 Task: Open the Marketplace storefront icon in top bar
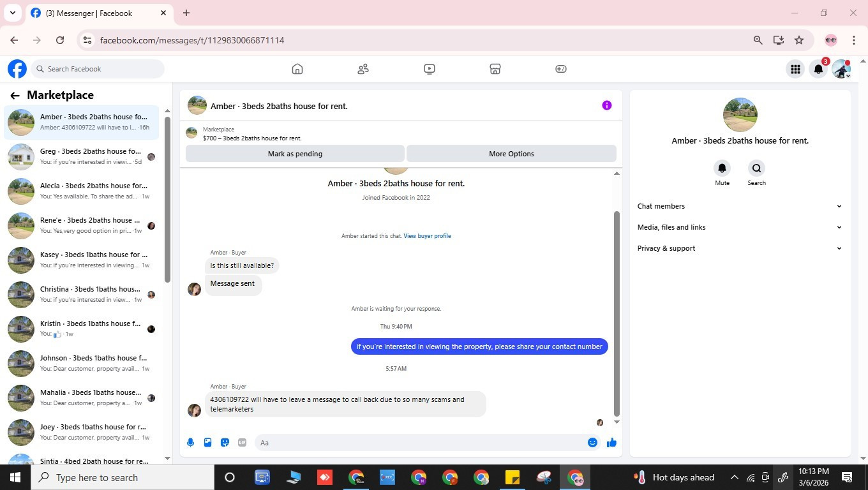coord(495,69)
